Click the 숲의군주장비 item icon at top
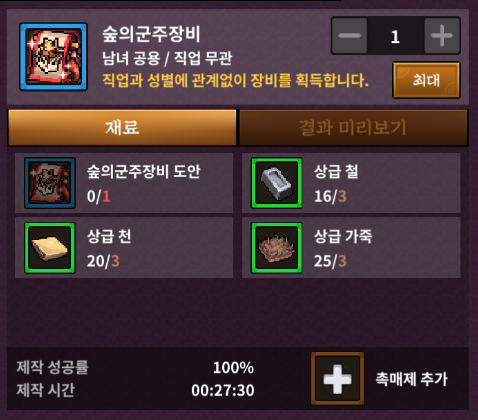Viewport: 478px width, 420px height. [x=53, y=57]
